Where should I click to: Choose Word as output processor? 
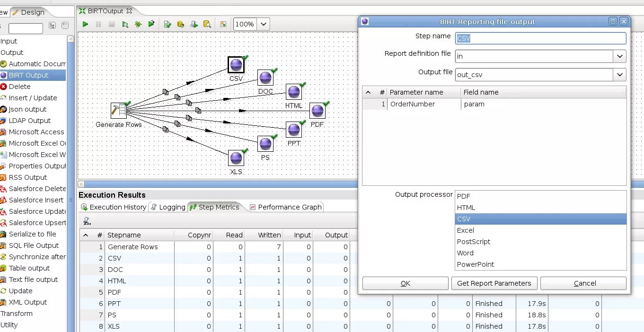pyautogui.click(x=540, y=253)
